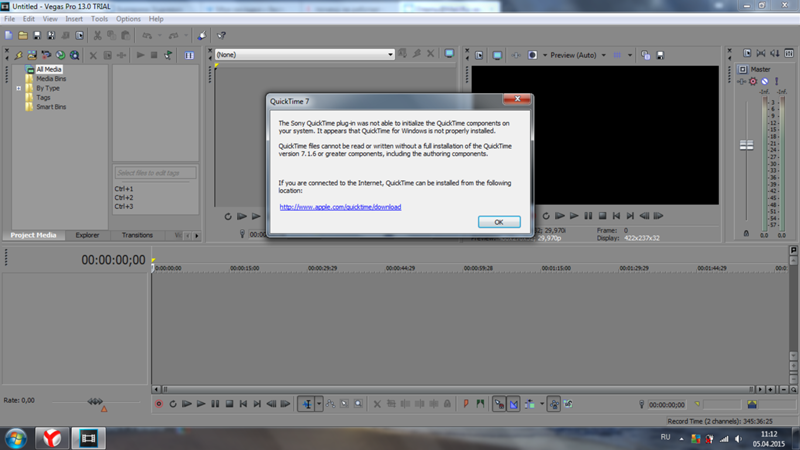Toggle Loop Playback in timeline transport
800x450 pixels.
[173, 404]
